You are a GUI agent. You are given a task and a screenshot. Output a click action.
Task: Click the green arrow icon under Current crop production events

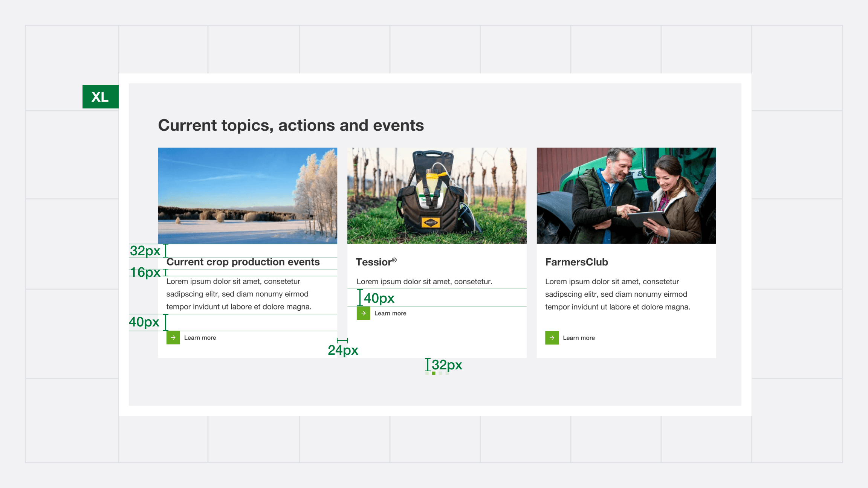pos(173,337)
